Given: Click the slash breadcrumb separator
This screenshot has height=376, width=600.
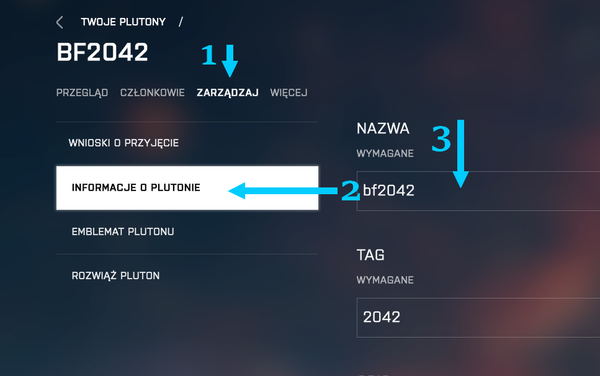Looking at the screenshot, I should 181,22.
